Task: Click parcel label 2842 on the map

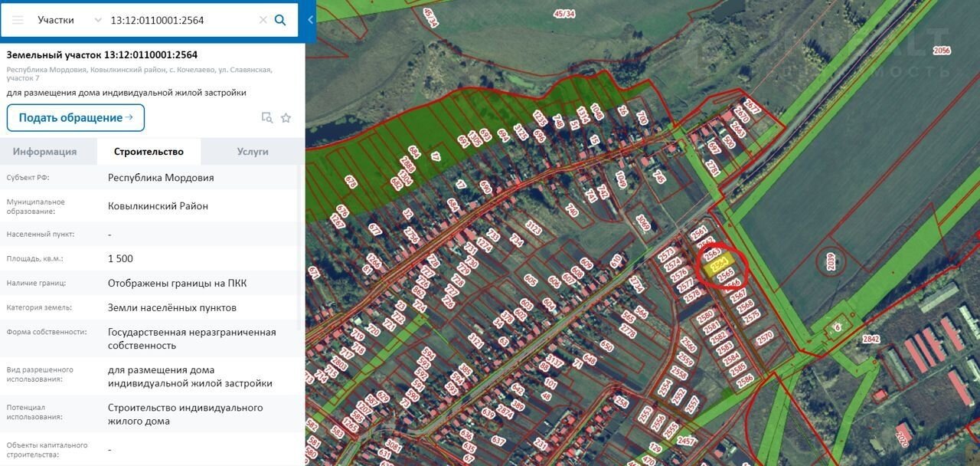Action: tap(871, 339)
